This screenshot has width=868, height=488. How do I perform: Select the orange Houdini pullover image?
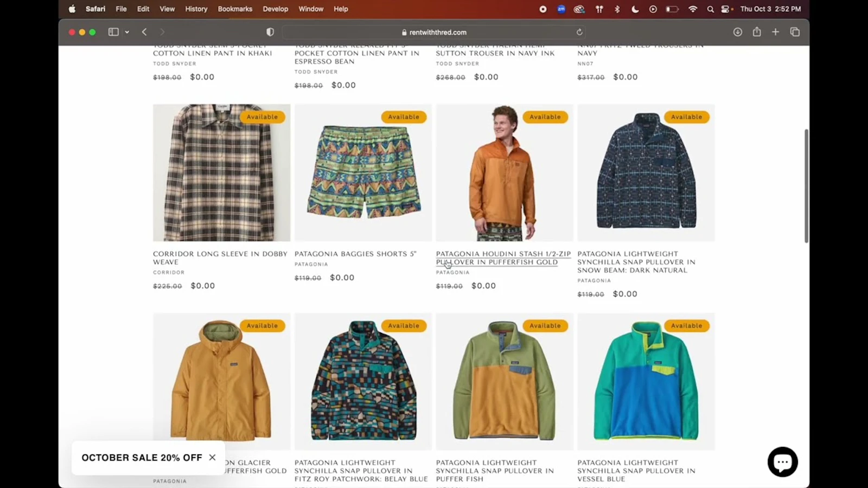505,172
